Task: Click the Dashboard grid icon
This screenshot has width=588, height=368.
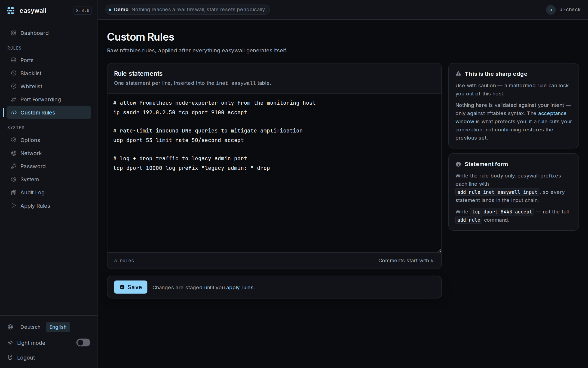Action: [x=14, y=33]
